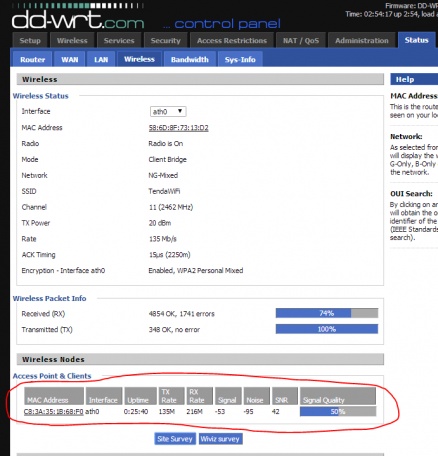This screenshot has height=456, width=438.
Task: Click the Signal Quality 50% bar
Action: point(338,412)
